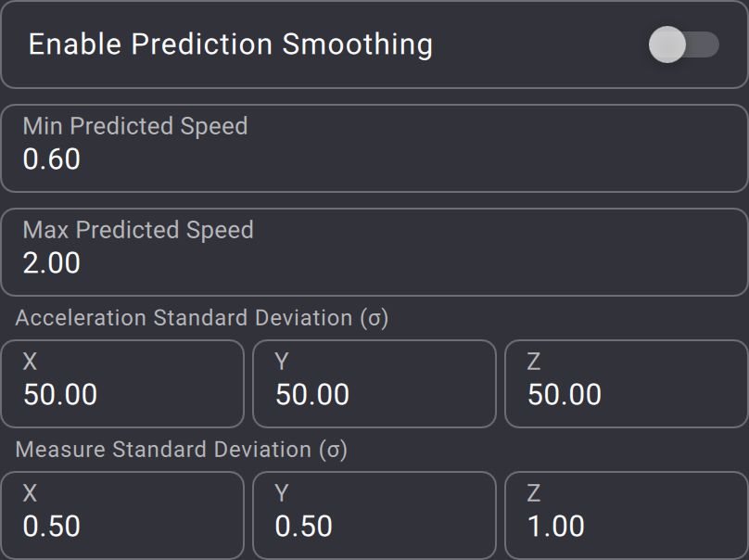Focus the Measure Y value 0.50
The image size is (749, 560).
pos(304,527)
